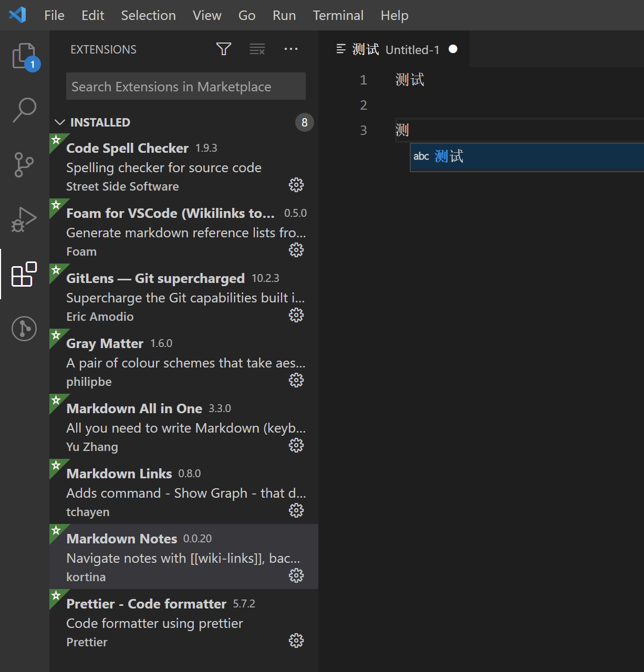Screen dimensions: 644x672
Task: Open the Help menu
Action: click(394, 15)
